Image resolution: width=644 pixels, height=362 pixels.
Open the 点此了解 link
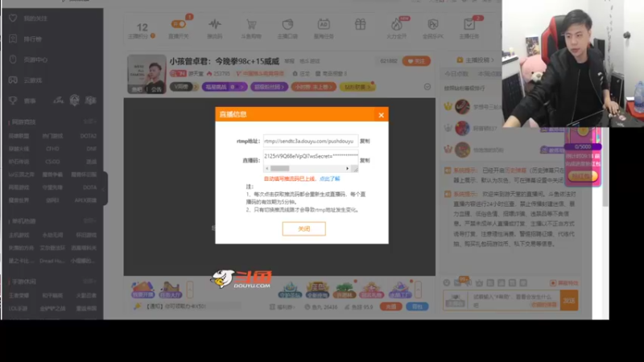[x=330, y=179]
